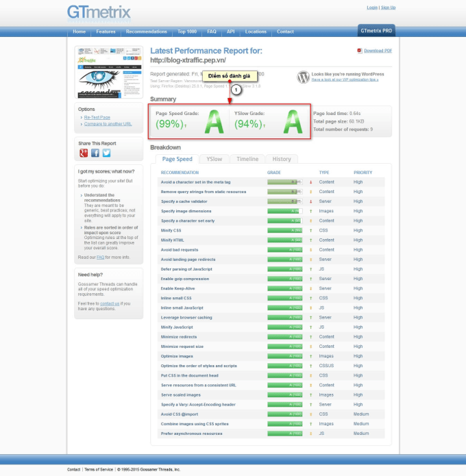The height and width of the screenshot is (476, 466).
Task: Click the red down arrow for character set meta tag
Action: (x=310, y=182)
